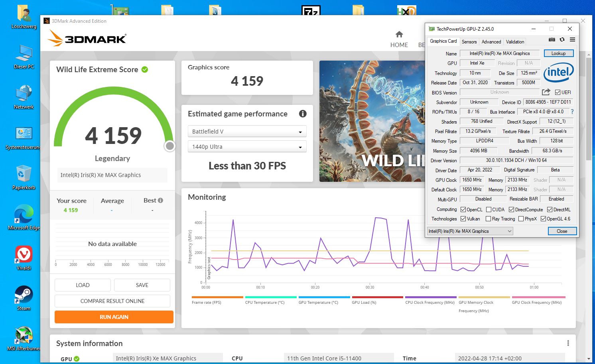Click the GPU Name field in GPU-Z
Image resolution: width=595 pixels, height=364 pixels.
click(500, 53)
